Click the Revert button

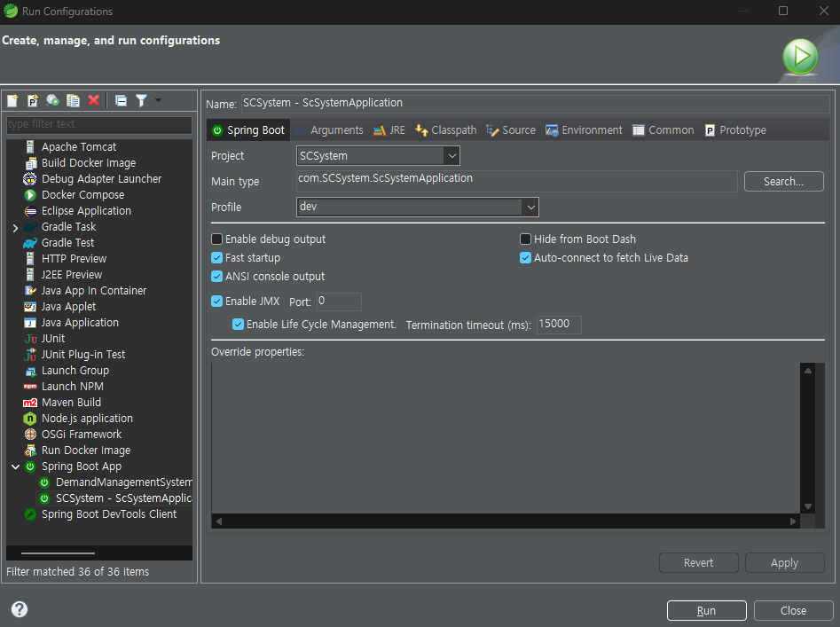(699, 563)
